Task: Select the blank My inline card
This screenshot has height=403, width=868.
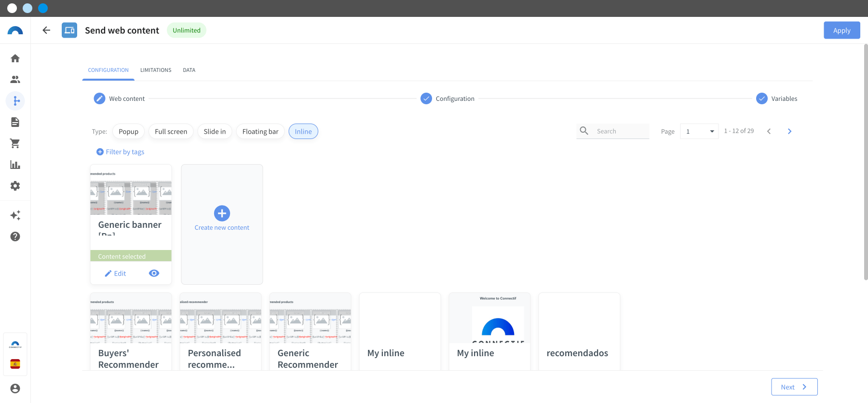Action: click(400, 332)
